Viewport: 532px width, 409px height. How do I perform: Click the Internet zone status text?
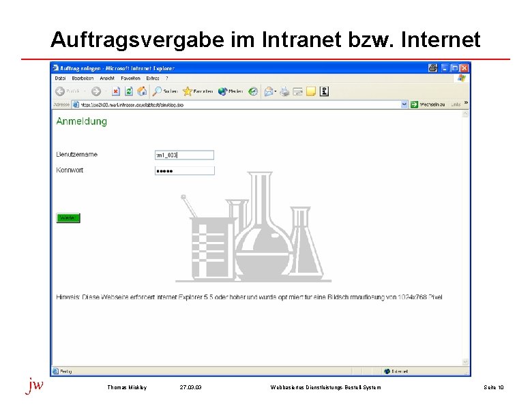coord(400,372)
